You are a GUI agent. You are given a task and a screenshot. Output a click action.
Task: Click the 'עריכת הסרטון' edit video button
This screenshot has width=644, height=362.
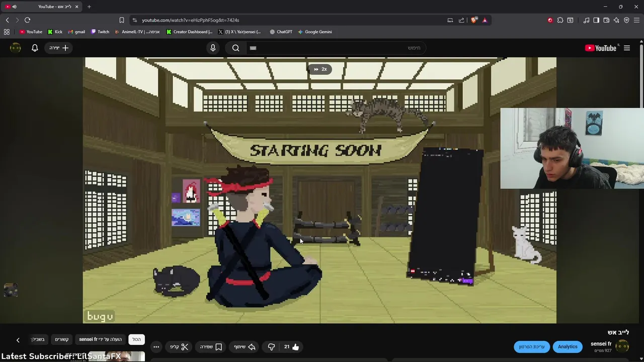[x=532, y=346]
